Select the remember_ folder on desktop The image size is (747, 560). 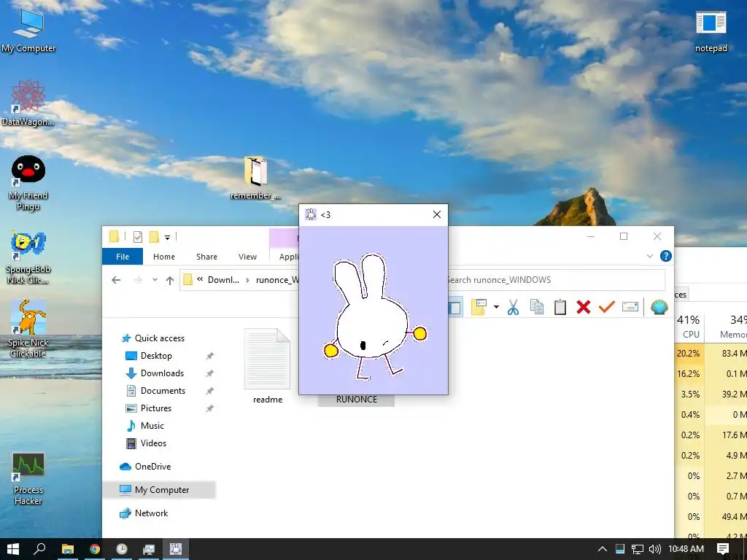click(255, 178)
